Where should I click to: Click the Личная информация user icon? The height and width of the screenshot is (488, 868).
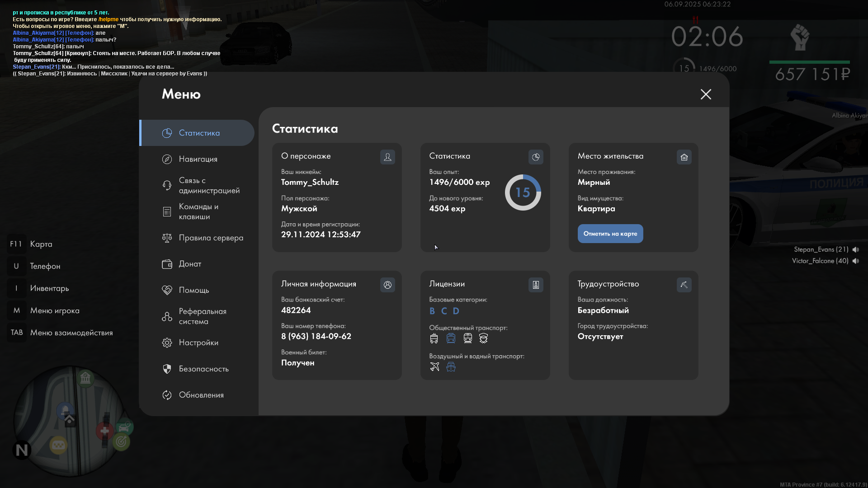387,285
